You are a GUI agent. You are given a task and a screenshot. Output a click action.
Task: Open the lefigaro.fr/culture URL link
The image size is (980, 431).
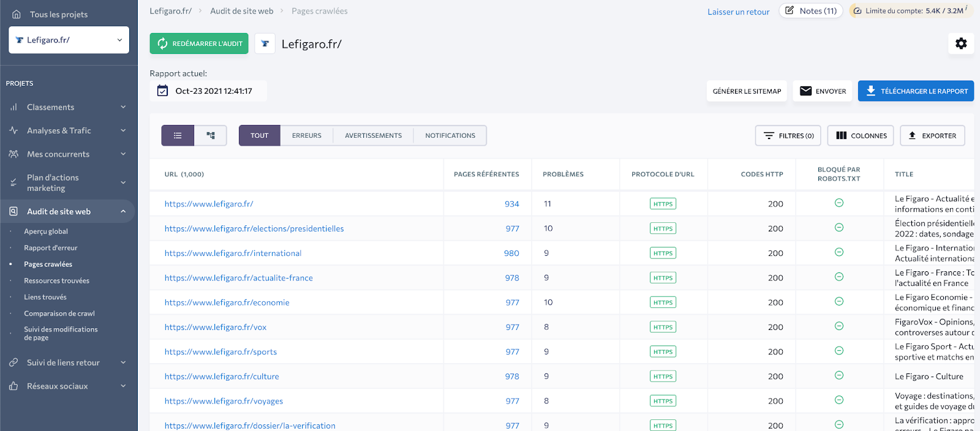tap(222, 377)
